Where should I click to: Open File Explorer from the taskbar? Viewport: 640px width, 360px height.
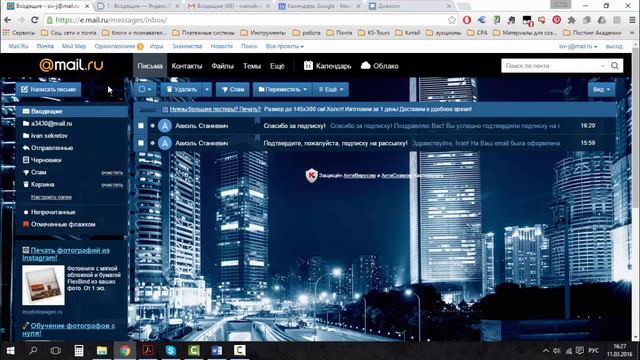click(x=102, y=351)
